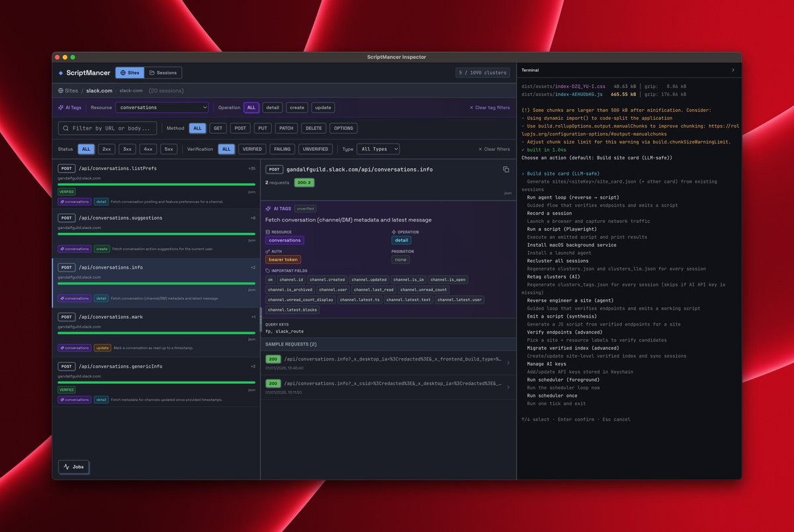794x532 pixels.
Task: Click the Clear tag filters link
Action: [490, 107]
